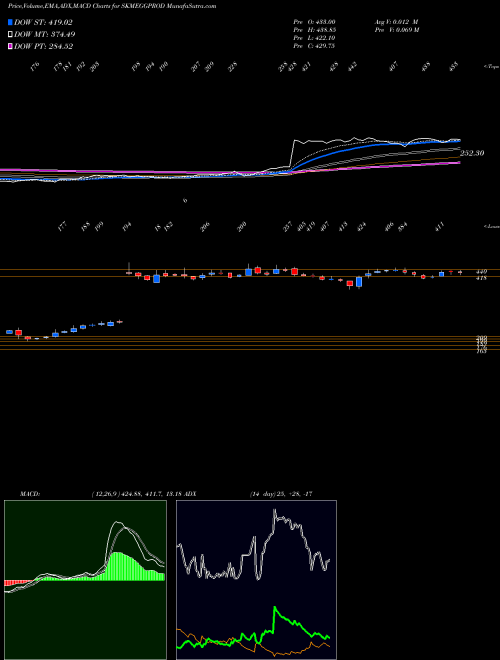
Task: Click the lows value 424 label
Action: [x=361, y=227]
